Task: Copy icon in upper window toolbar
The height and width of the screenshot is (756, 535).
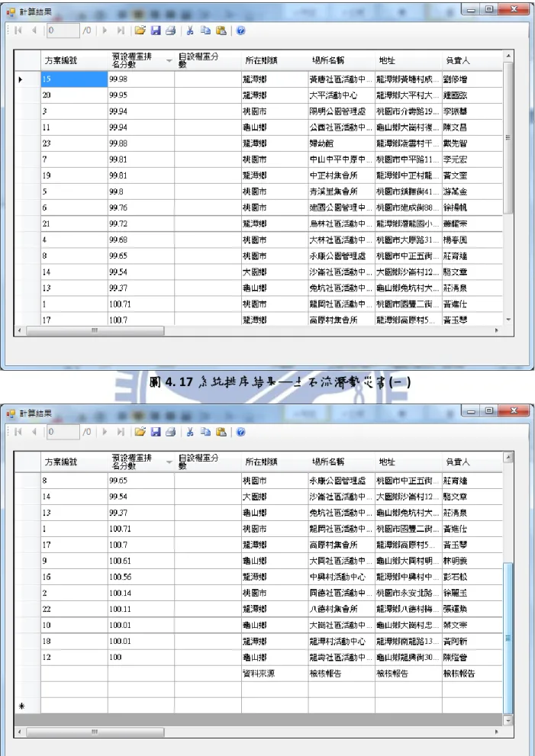Action: [x=205, y=31]
